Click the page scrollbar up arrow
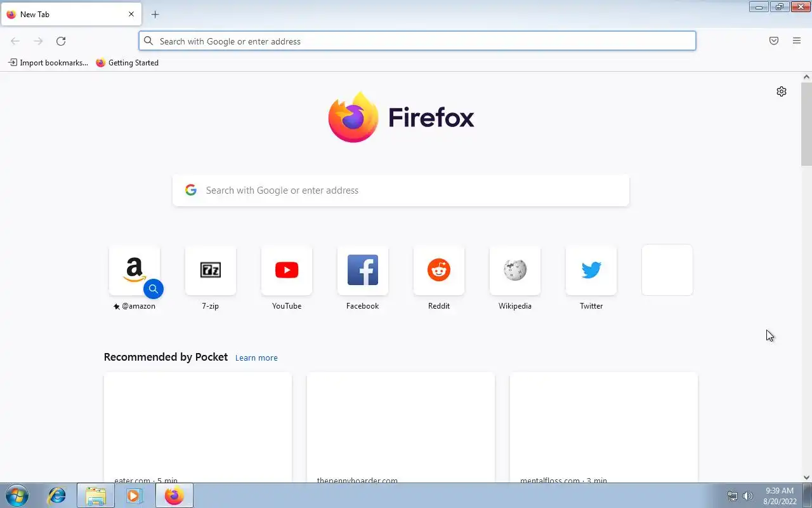 point(806,77)
